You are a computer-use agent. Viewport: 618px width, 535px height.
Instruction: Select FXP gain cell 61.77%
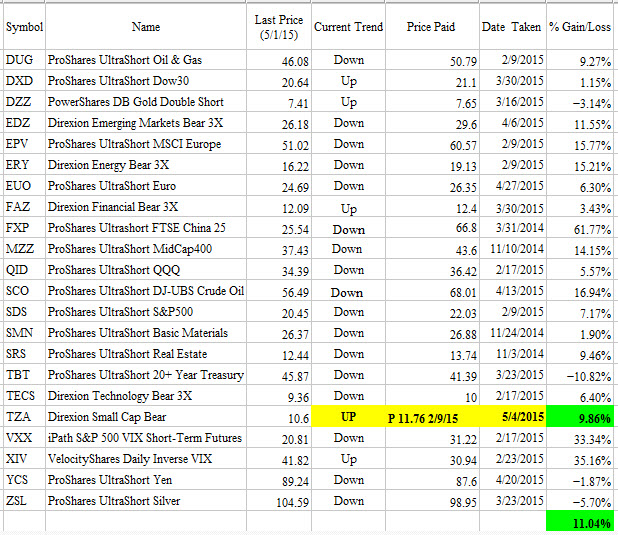tap(580, 228)
